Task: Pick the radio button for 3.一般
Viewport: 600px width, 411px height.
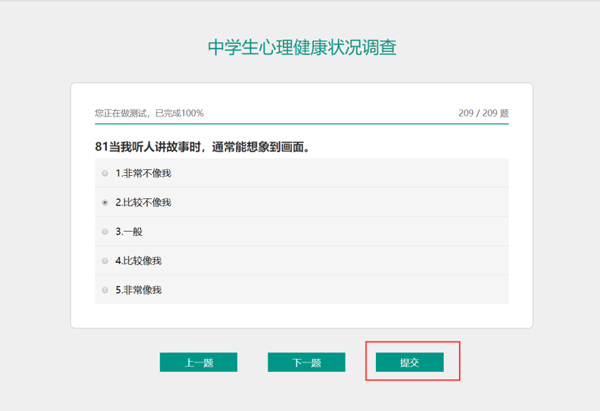Action: click(x=105, y=231)
